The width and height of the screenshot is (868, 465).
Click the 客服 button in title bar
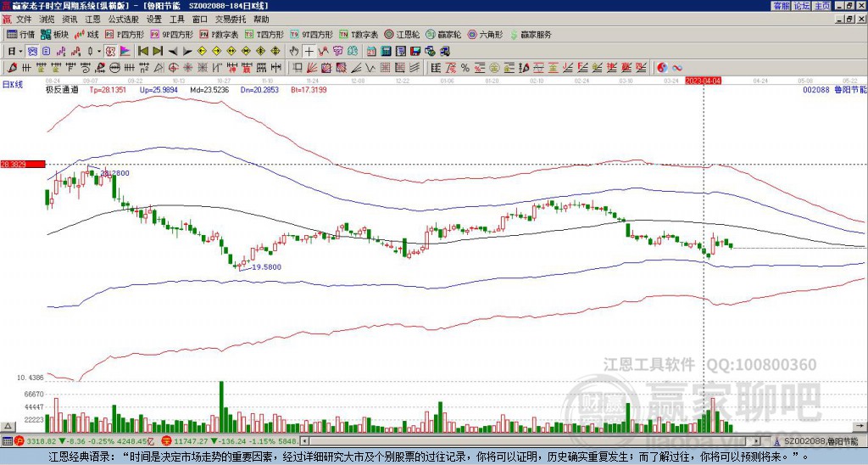coord(781,6)
